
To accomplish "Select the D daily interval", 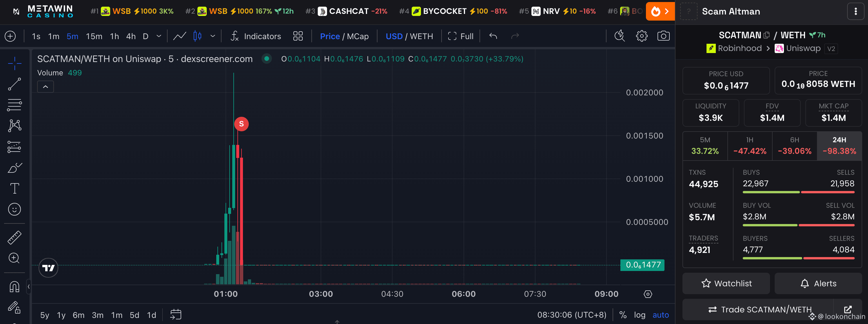I will click(146, 37).
